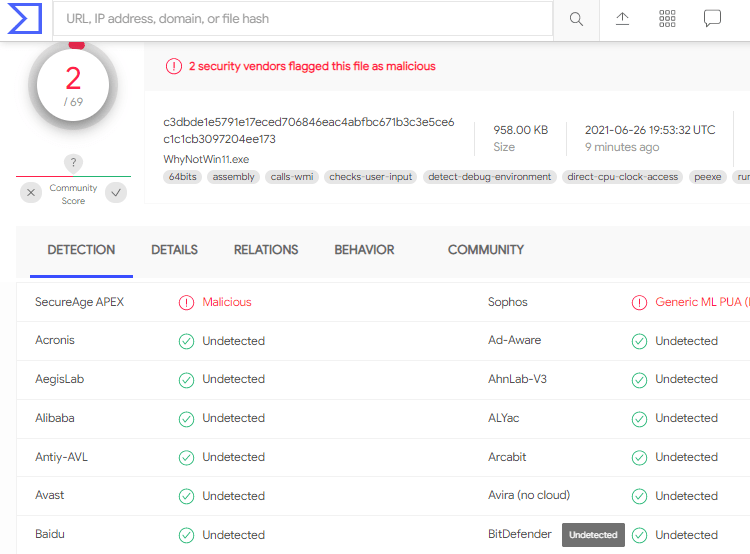Click the SecureAge APEX malicious warning icon
Screen dimensions: 750x554
[186, 302]
